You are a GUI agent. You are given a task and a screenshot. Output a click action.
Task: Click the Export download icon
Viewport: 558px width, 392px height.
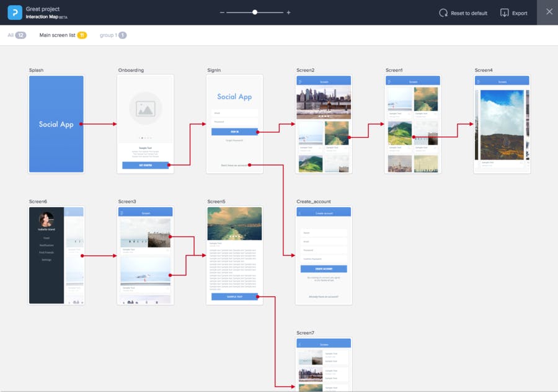click(x=504, y=13)
